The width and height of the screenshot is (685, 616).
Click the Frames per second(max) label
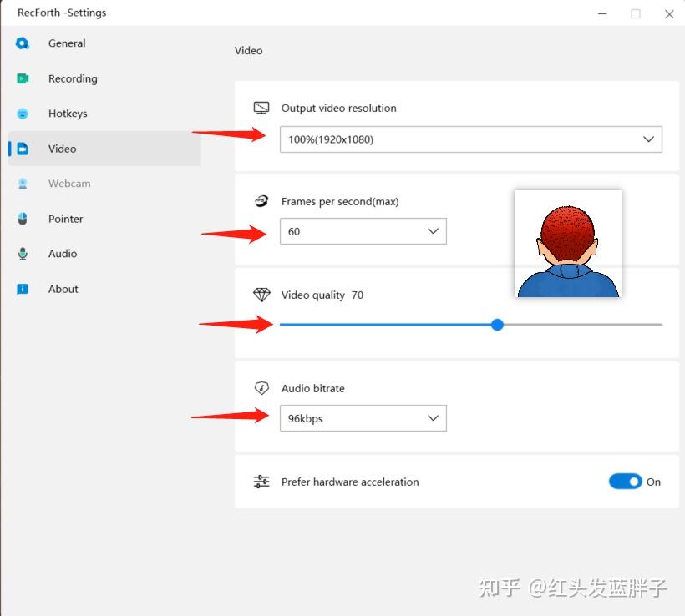(340, 202)
